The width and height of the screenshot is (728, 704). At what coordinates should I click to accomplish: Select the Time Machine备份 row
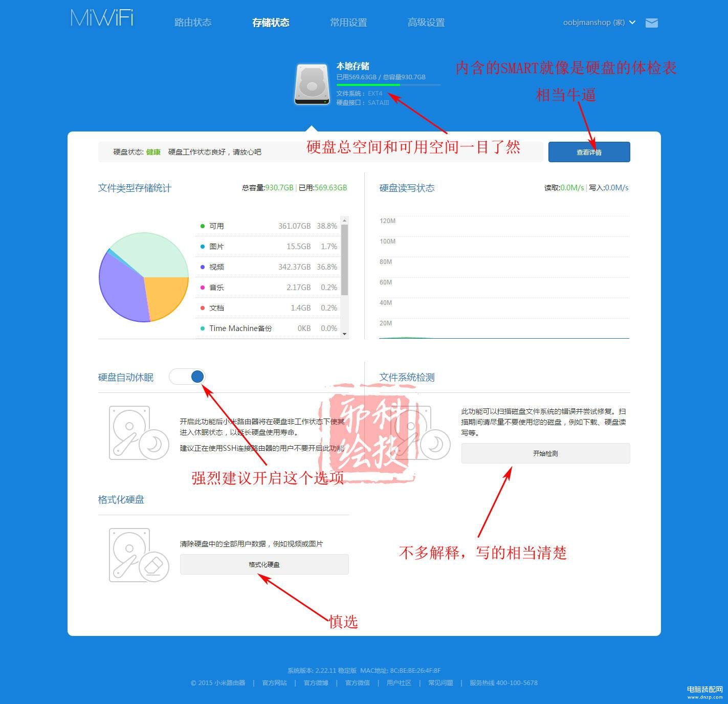(268, 328)
